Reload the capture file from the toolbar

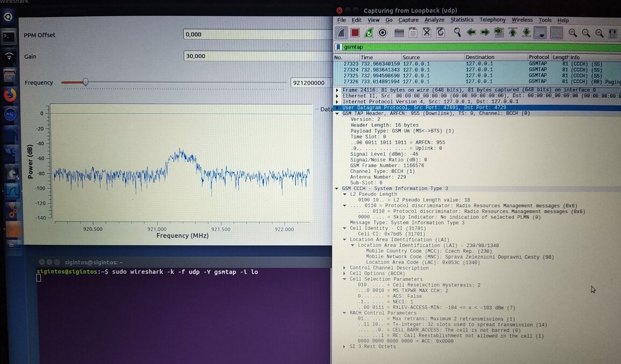pyautogui.click(x=440, y=33)
